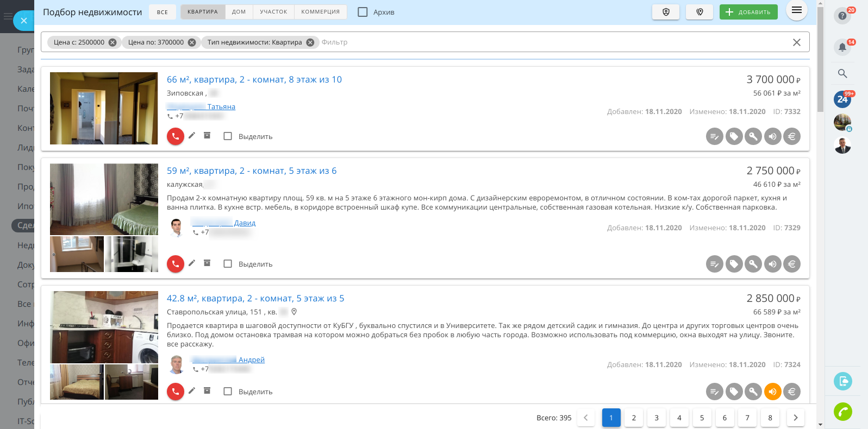The width and height of the screenshot is (868, 429).
Task: Click the shield user icon button in the header
Action: pos(666,12)
